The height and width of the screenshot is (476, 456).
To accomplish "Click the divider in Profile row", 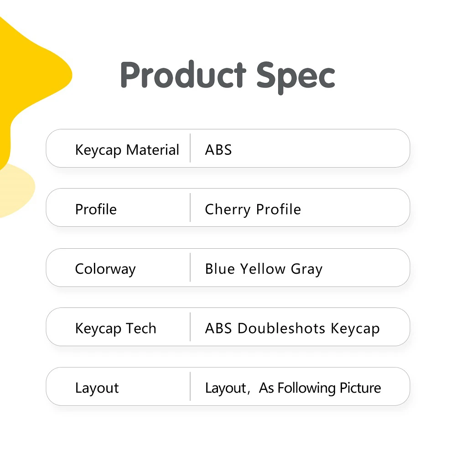I will [x=190, y=208].
